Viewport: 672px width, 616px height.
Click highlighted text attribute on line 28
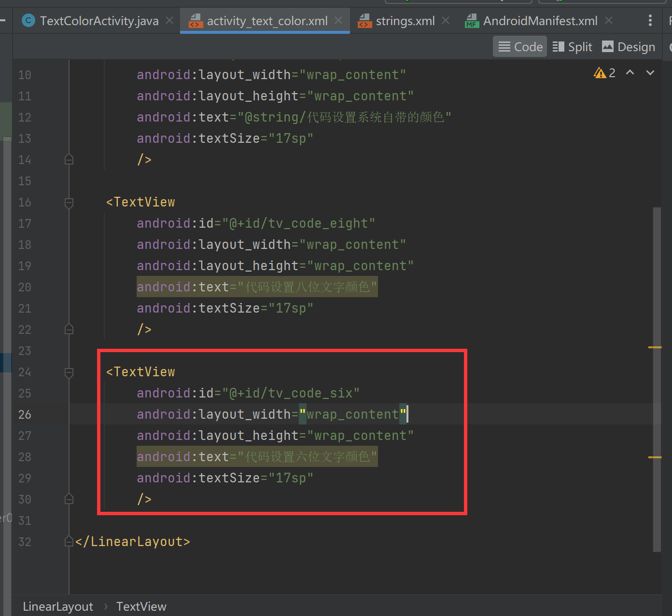pos(257,457)
